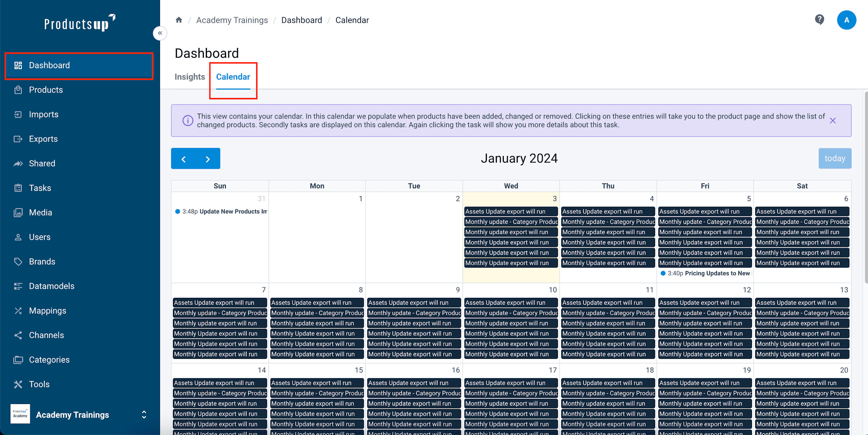Open Pricing Updates event on Jan 5
868x435 pixels.
pyautogui.click(x=708, y=273)
